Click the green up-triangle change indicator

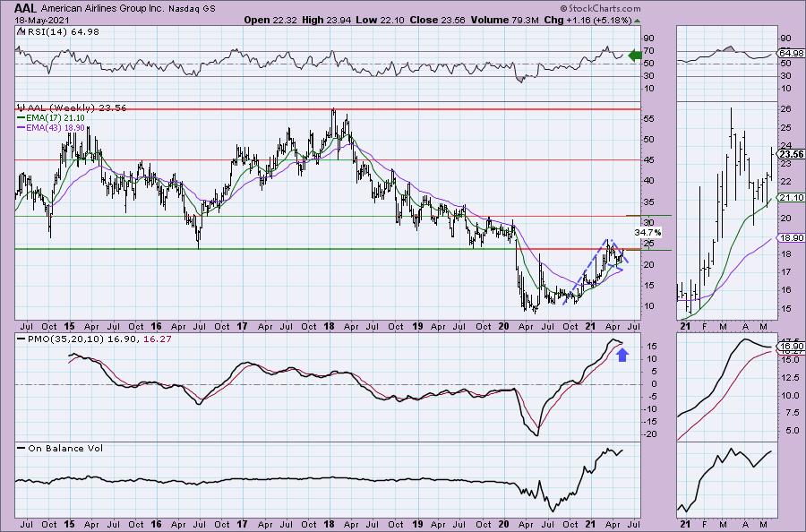click(638, 21)
